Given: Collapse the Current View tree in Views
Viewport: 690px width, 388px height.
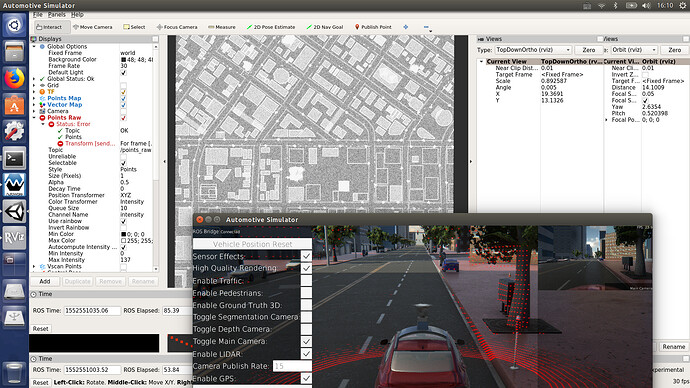Looking at the screenshot, I should point(481,62).
